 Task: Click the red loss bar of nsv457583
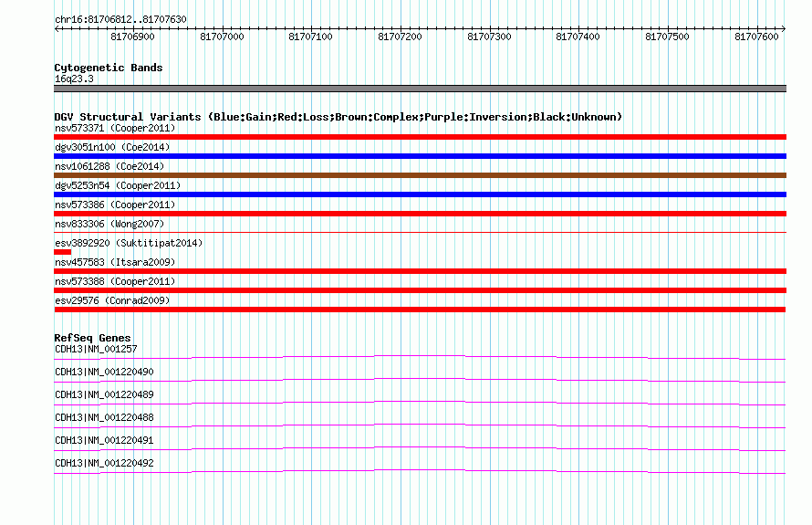click(420, 271)
